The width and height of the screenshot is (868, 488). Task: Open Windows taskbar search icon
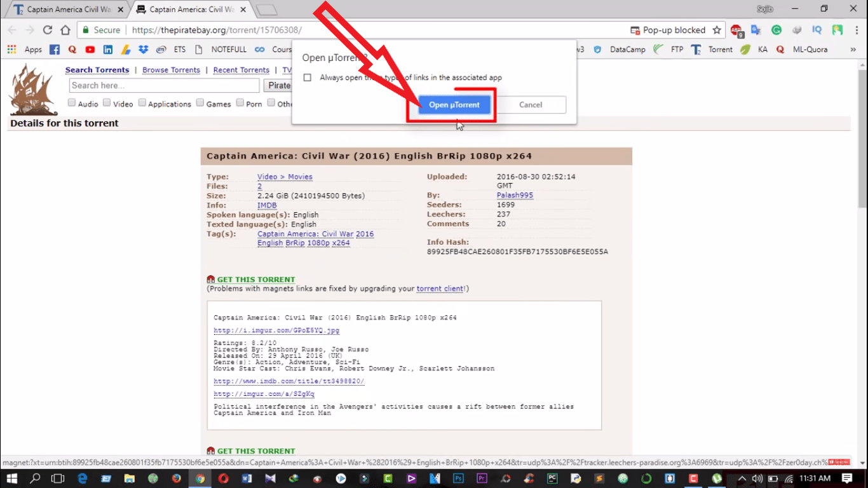click(x=36, y=478)
